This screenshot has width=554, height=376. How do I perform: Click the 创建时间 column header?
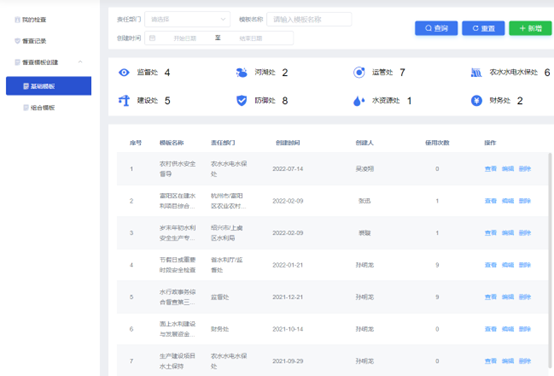point(288,143)
